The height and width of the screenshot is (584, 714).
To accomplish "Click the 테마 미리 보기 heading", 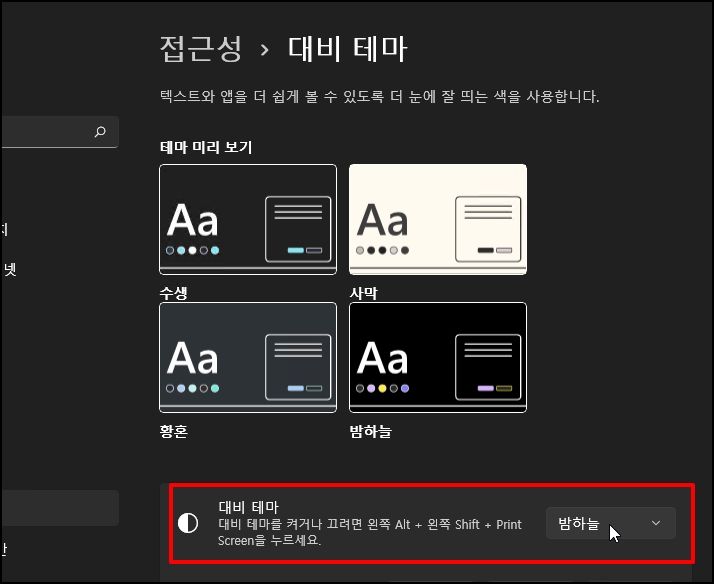I will [206, 147].
